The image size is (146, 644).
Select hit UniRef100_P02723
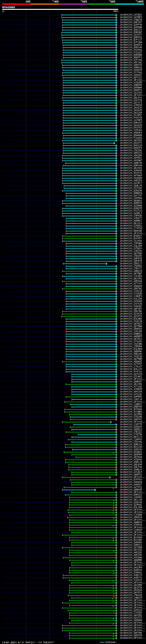click(131, 211)
